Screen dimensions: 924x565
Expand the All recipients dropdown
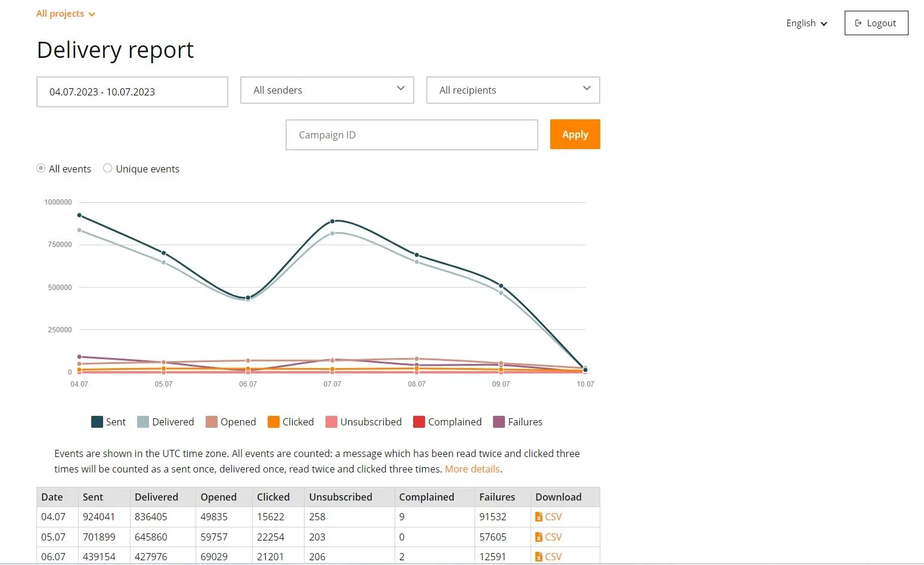pyautogui.click(x=513, y=90)
